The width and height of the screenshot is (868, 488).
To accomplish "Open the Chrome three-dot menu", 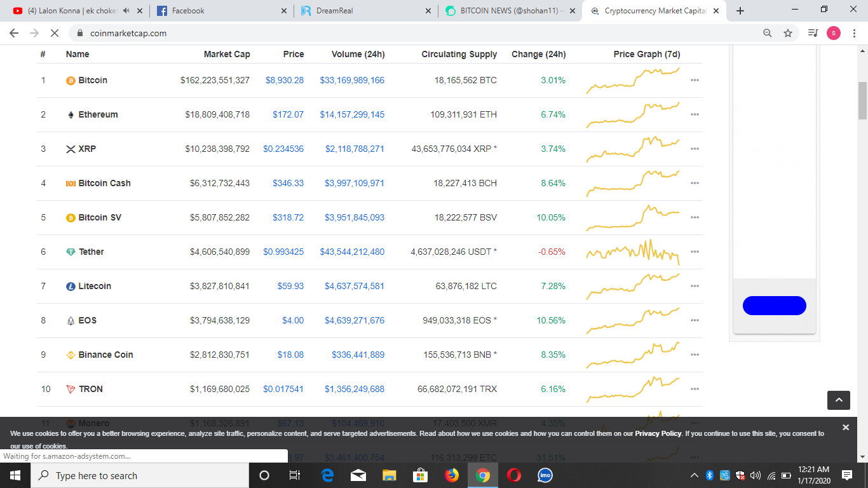I will click(x=855, y=33).
